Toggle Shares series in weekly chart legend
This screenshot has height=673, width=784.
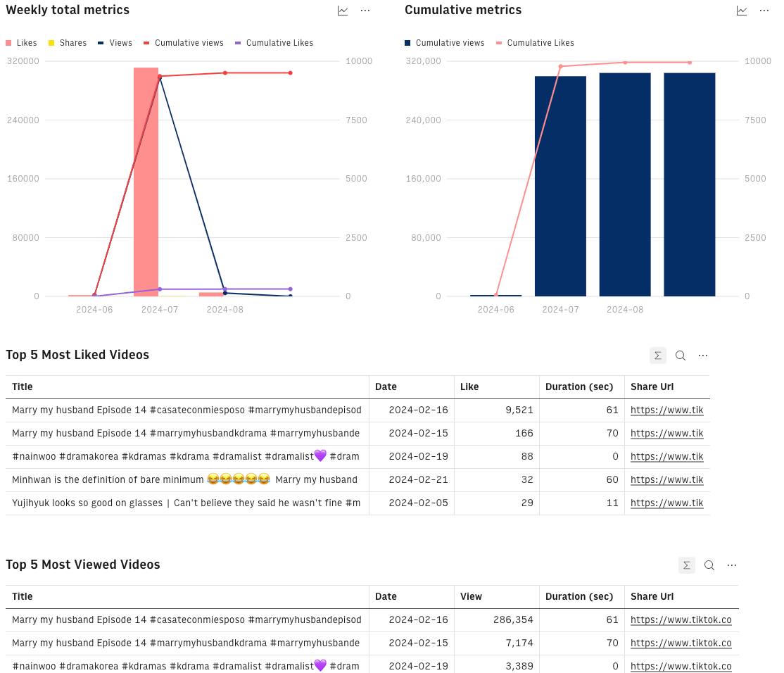(x=68, y=43)
